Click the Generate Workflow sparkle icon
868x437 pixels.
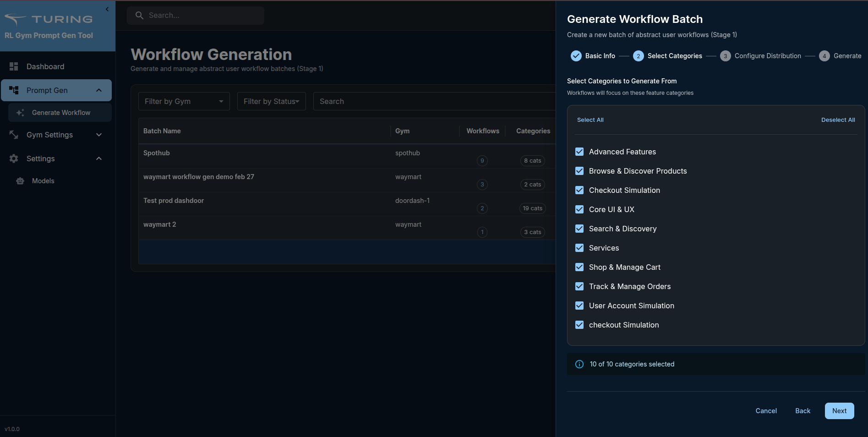click(x=20, y=112)
